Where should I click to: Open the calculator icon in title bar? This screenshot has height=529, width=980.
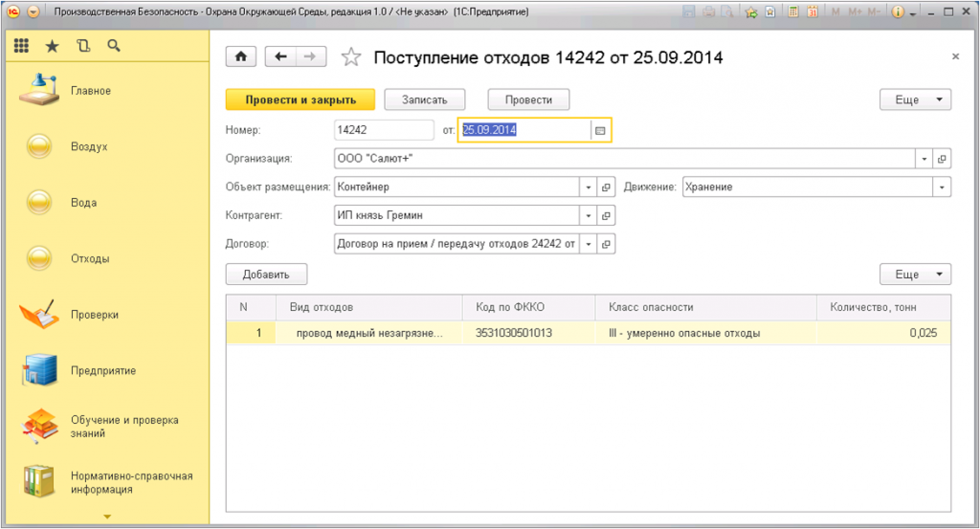(x=791, y=12)
